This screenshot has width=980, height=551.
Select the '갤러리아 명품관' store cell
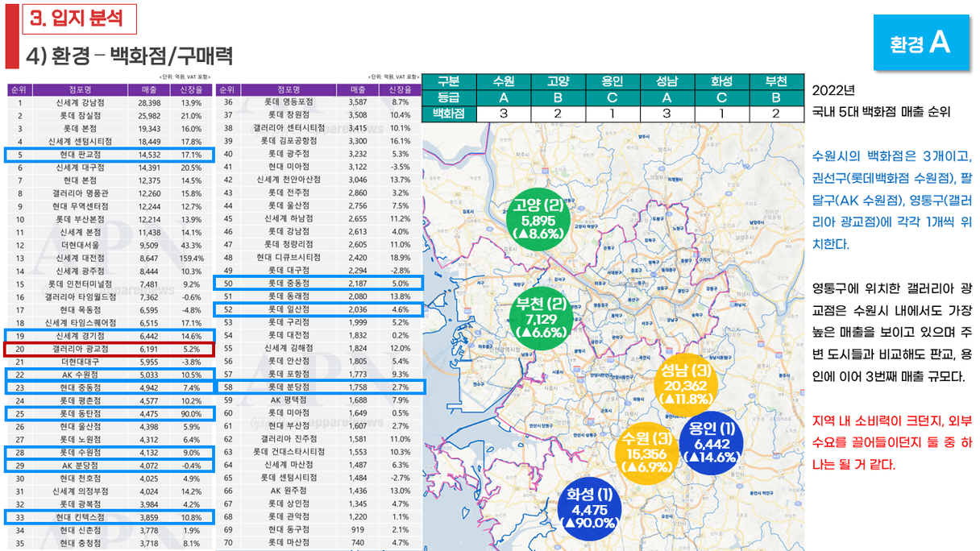click(81, 193)
